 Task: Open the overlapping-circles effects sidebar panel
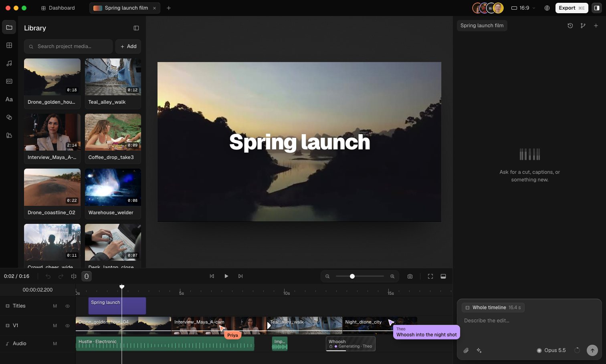pyautogui.click(x=9, y=117)
